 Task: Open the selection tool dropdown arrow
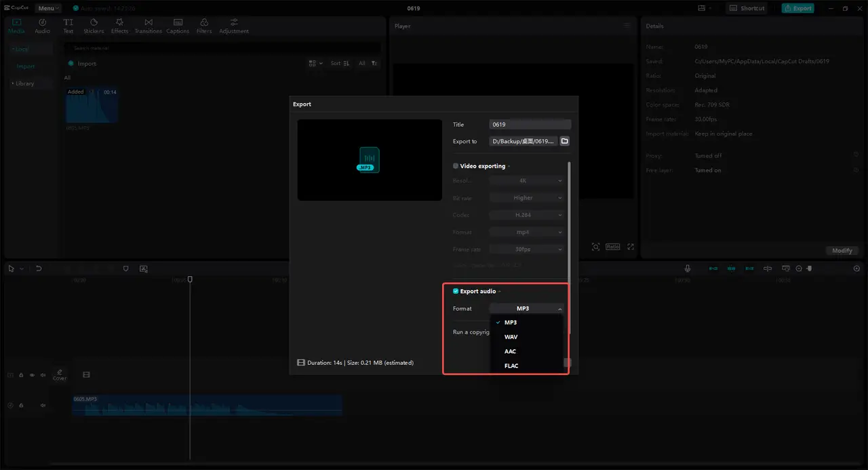pyautogui.click(x=21, y=269)
